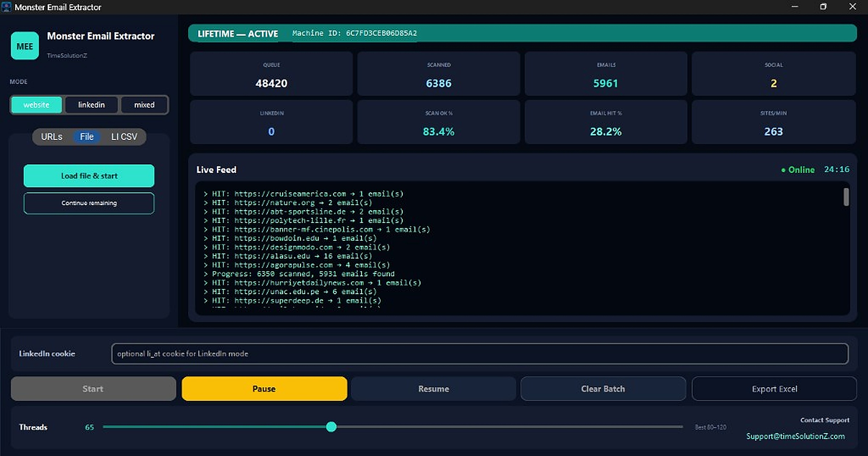868x456 pixels.
Task: Restore down the application window
Action: click(x=824, y=7)
